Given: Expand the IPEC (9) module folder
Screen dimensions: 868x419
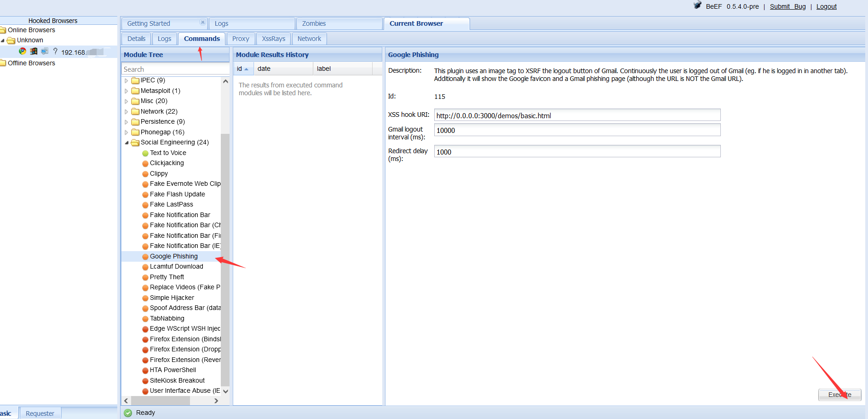Looking at the screenshot, I should click(126, 80).
